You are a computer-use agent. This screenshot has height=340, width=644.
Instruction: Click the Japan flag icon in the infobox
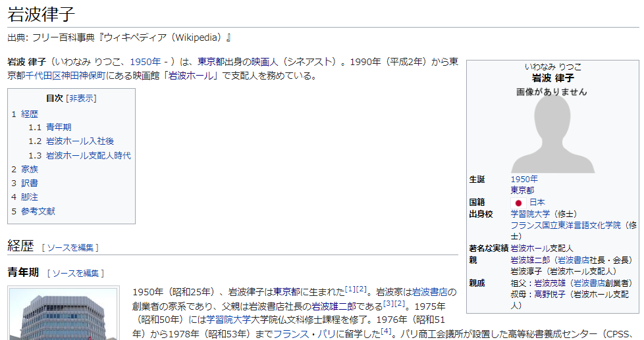click(x=518, y=203)
